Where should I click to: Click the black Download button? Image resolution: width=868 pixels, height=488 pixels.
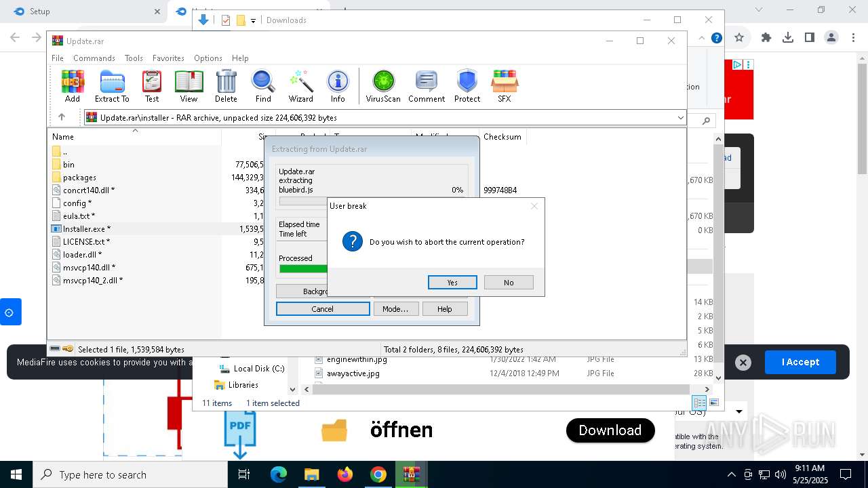click(x=610, y=430)
